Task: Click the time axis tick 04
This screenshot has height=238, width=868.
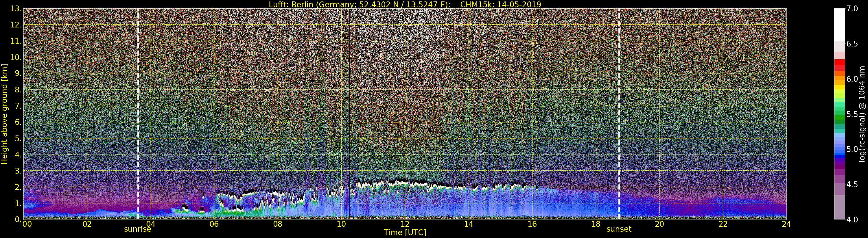Action: click(x=151, y=224)
